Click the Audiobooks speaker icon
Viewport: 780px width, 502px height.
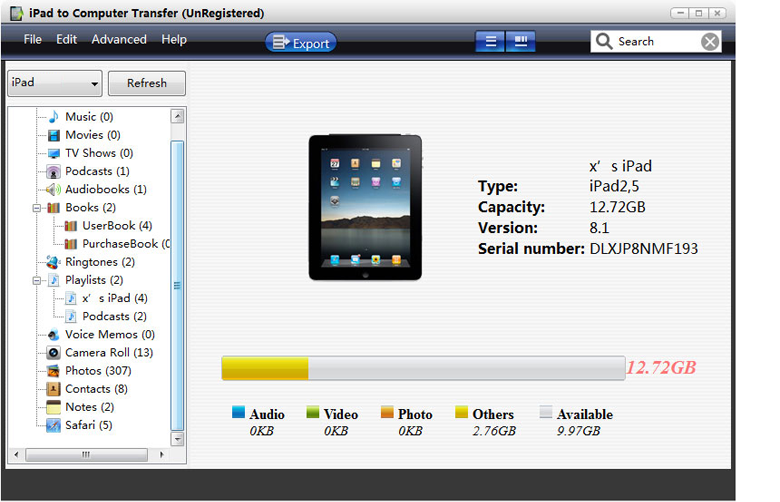pos(54,190)
